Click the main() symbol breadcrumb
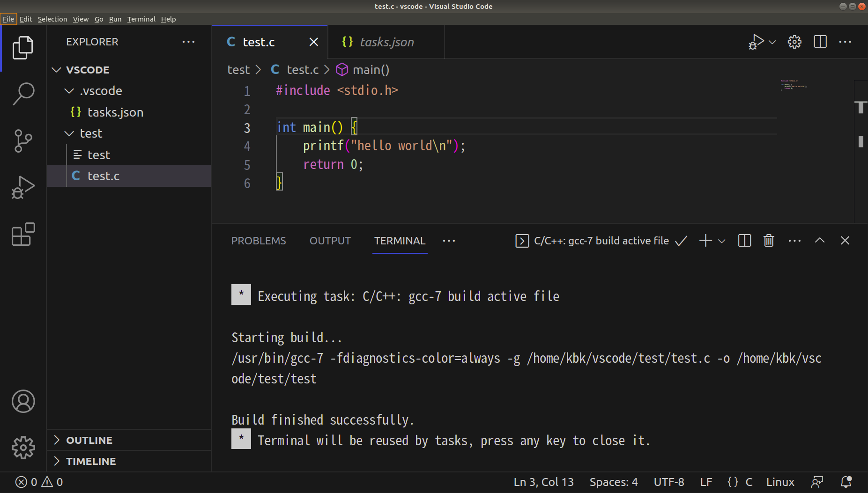Viewport: 868px width, 493px height. 363,70
